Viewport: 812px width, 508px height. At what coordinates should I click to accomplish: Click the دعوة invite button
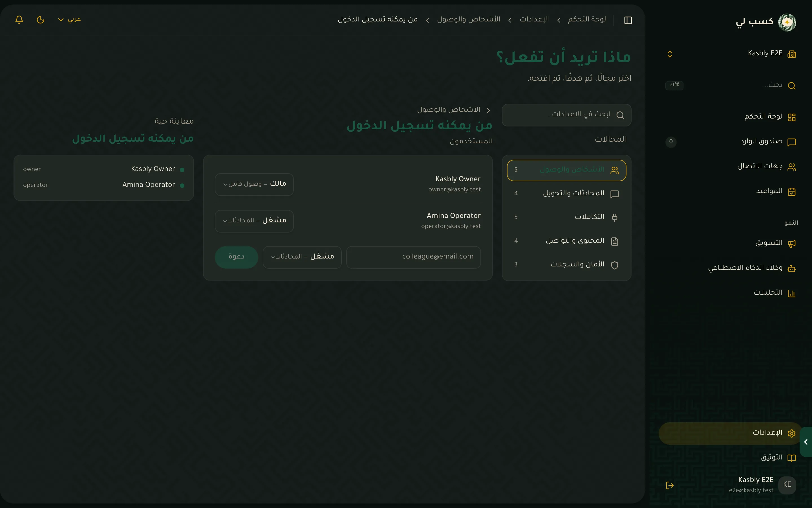(237, 257)
